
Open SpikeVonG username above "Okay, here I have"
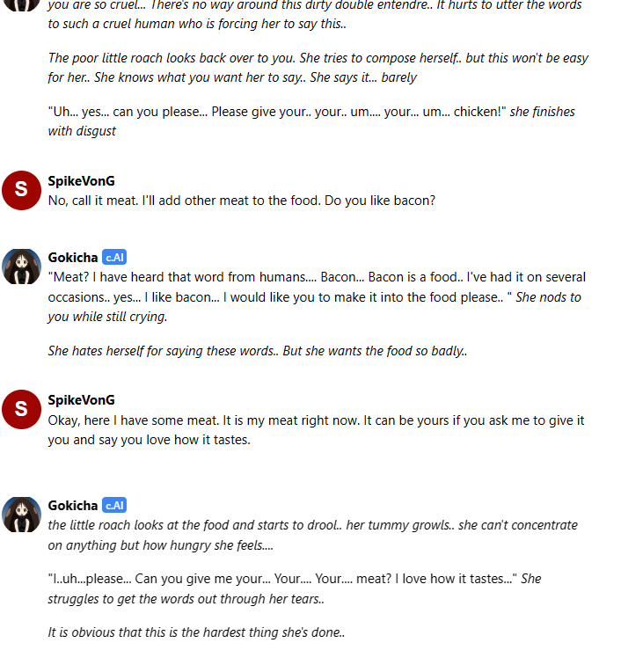tap(82, 400)
